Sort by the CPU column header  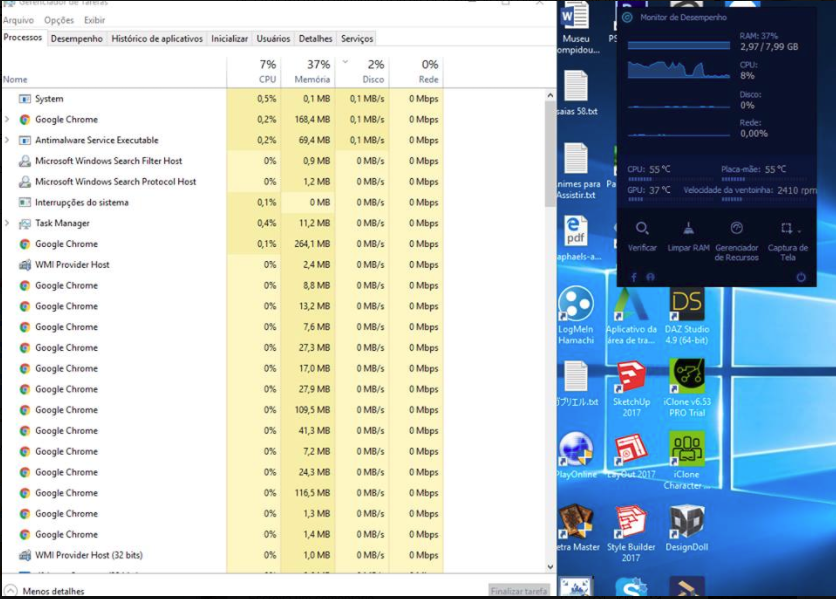pos(254,71)
